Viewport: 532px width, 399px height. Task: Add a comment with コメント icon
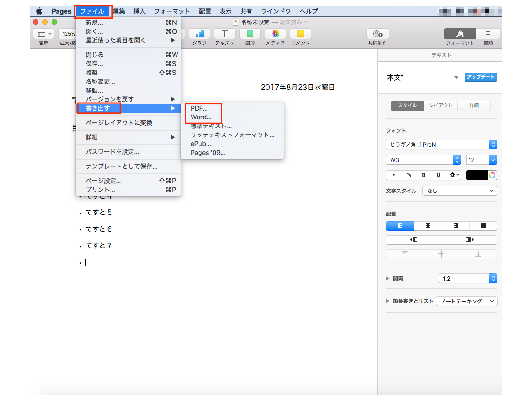pyautogui.click(x=301, y=34)
